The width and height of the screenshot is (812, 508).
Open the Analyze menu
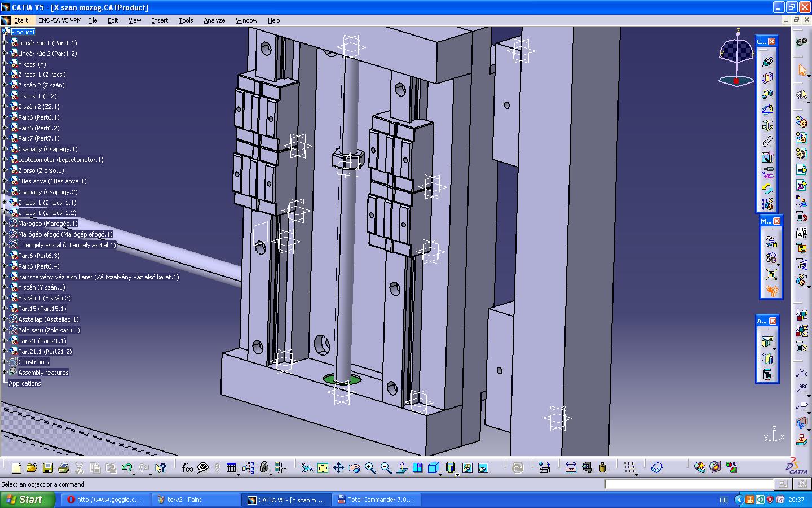pyautogui.click(x=214, y=20)
